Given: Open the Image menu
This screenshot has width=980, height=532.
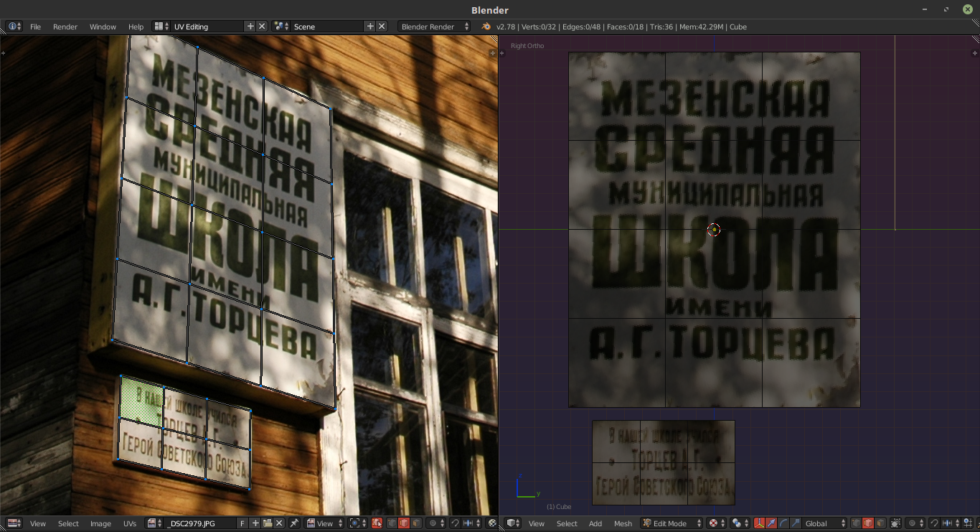Looking at the screenshot, I should (x=100, y=523).
